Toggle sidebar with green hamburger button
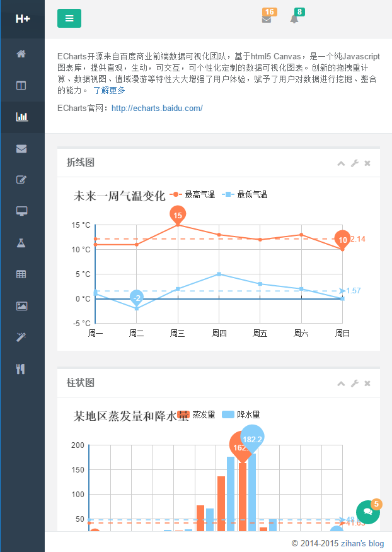 pyautogui.click(x=69, y=19)
